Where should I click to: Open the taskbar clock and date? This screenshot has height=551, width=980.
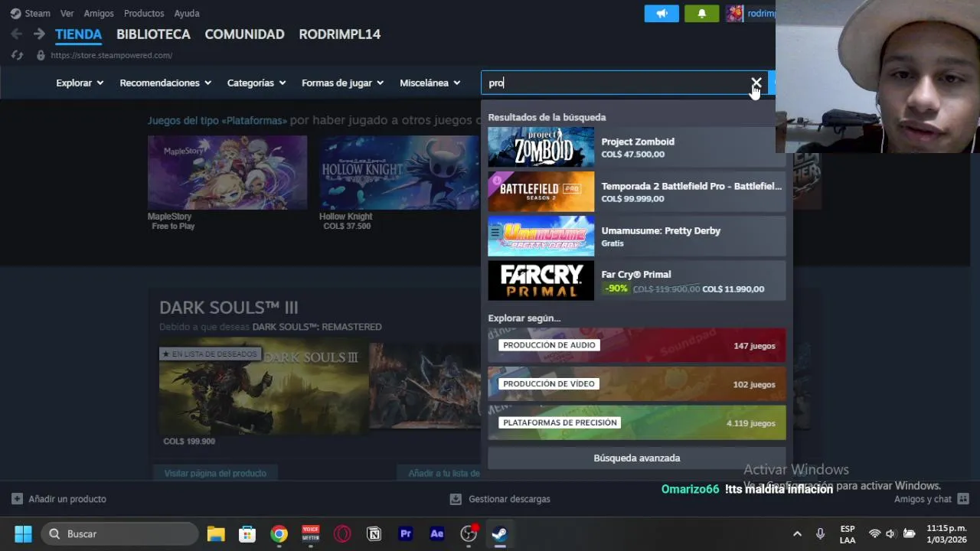pos(946,533)
